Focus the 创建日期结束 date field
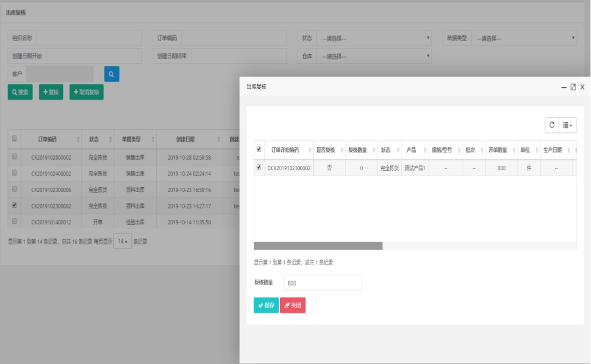Viewport: 591px width, 364px height. pyautogui.click(x=239, y=56)
